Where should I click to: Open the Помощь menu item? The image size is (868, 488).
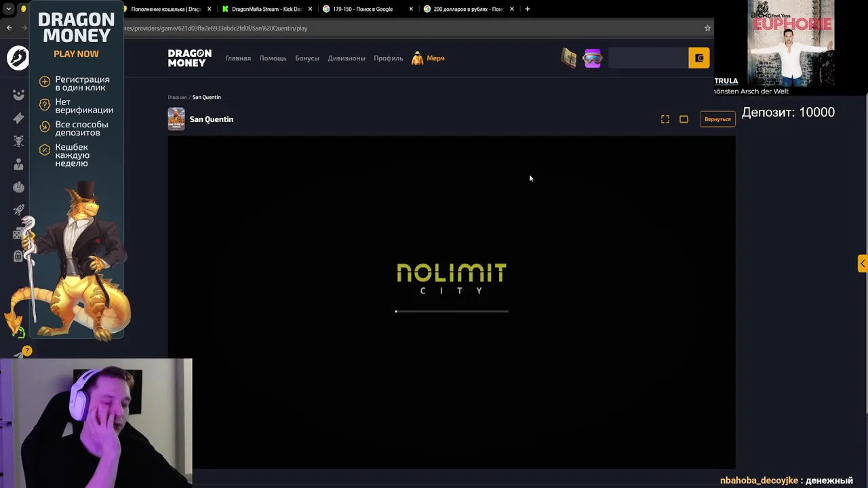click(x=273, y=58)
